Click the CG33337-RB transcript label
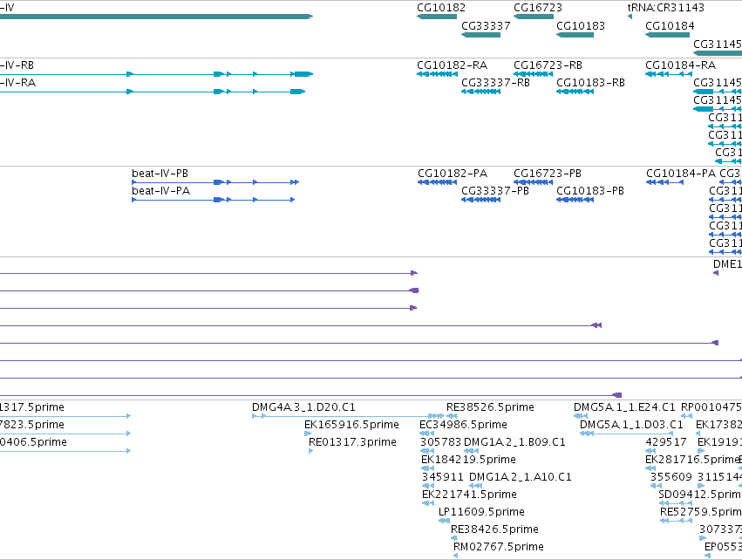Viewport: 742px width, 560px height. click(495, 82)
